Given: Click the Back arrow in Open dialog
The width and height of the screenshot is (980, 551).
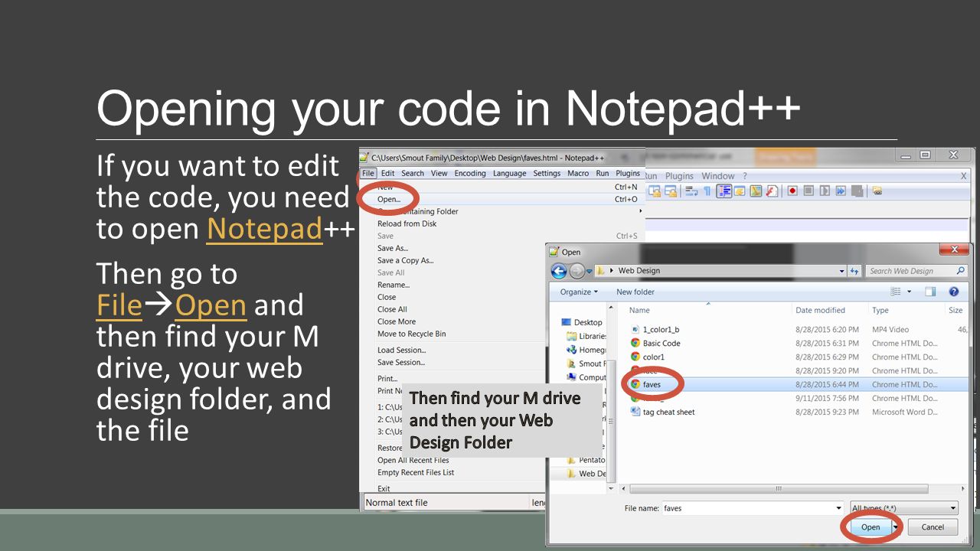Looking at the screenshot, I should [559, 271].
